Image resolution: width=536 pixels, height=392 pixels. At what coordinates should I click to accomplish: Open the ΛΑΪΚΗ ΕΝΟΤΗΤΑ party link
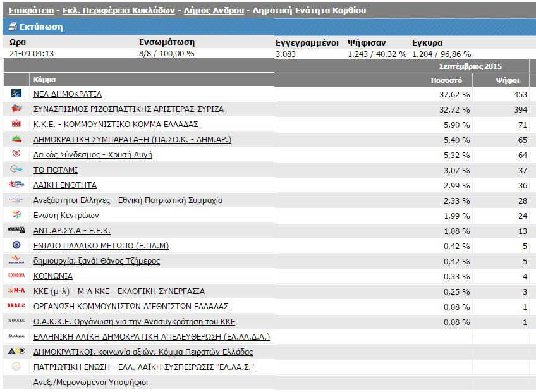pyautogui.click(x=65, y=185)
